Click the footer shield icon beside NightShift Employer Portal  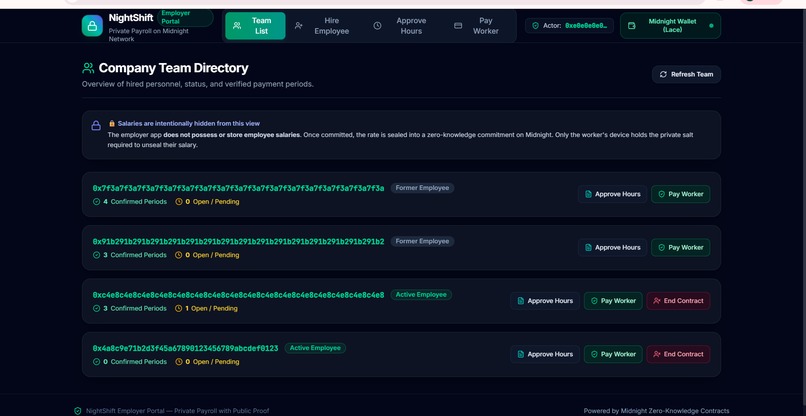pos(78,411)
